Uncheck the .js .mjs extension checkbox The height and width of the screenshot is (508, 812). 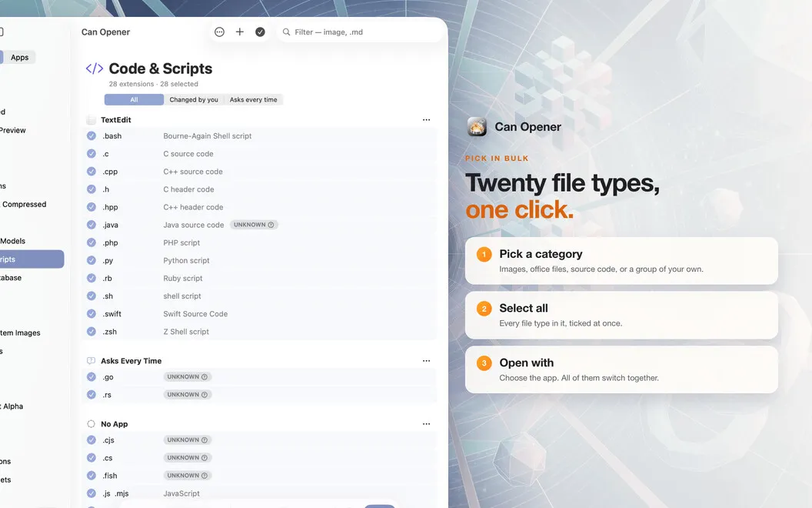(92, 493)
